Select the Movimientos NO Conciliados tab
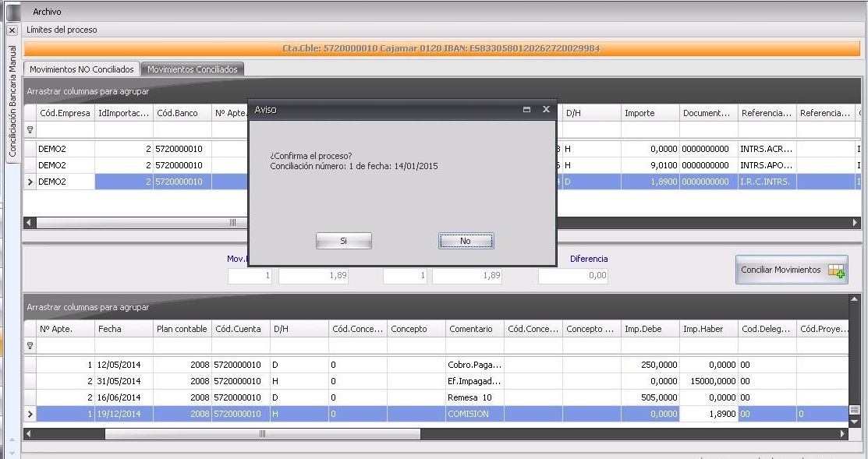Screen dimensions: 868x459 [82, 69]
